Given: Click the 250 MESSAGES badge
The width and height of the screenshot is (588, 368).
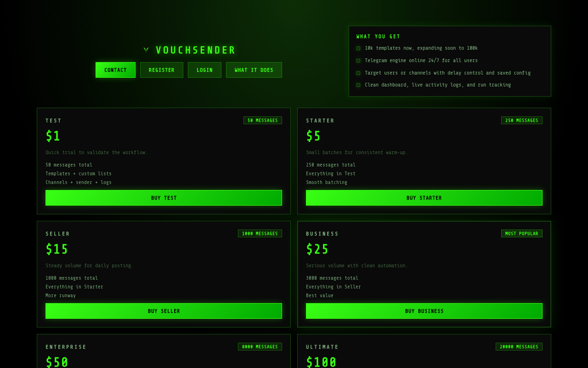Looking at the screenshot, I should click(522, 121).
